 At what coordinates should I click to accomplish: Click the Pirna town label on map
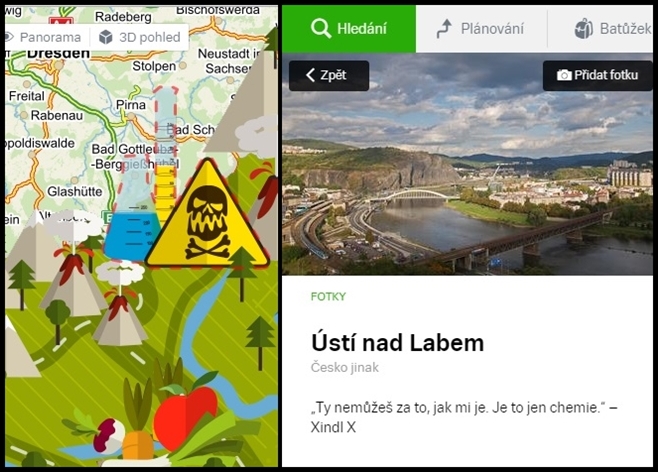click(131, 104)
